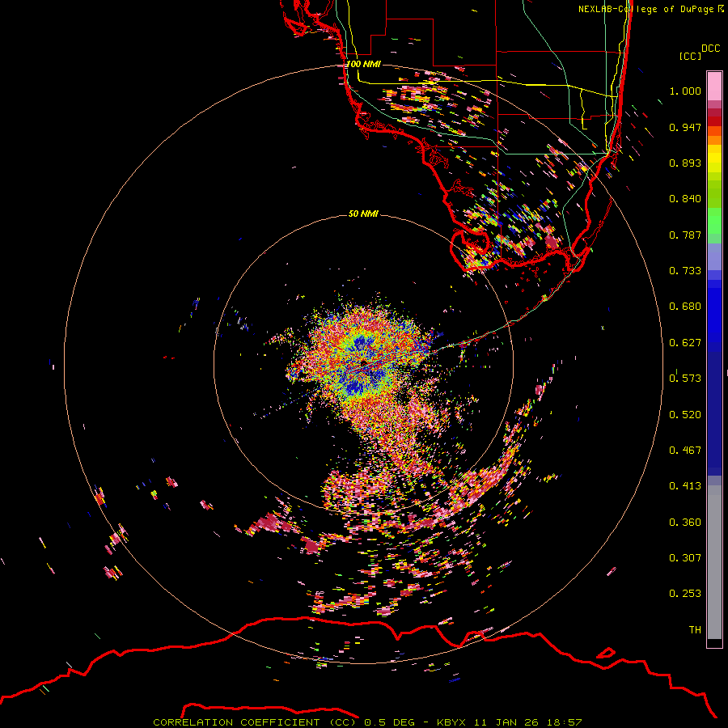Viewport: 728px width, 728px height.
Task: Click the 1.000 value on the color scale
Action: tap(685, 91)
